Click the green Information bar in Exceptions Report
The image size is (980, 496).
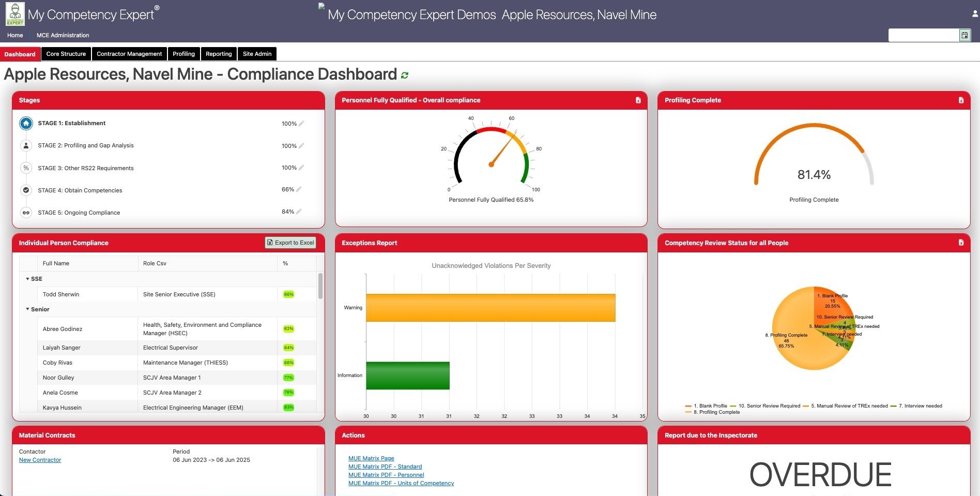[x=408, y=375]
